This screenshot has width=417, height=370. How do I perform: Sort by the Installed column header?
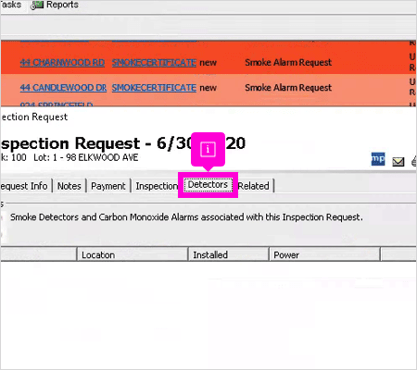pos(228,255)
